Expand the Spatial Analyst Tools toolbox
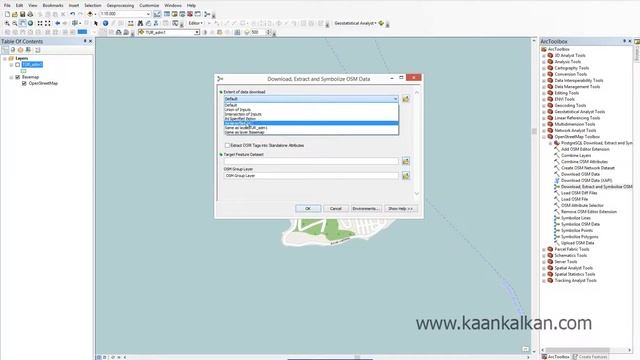Viewport: 640px width, 360px height. point(544,268)
